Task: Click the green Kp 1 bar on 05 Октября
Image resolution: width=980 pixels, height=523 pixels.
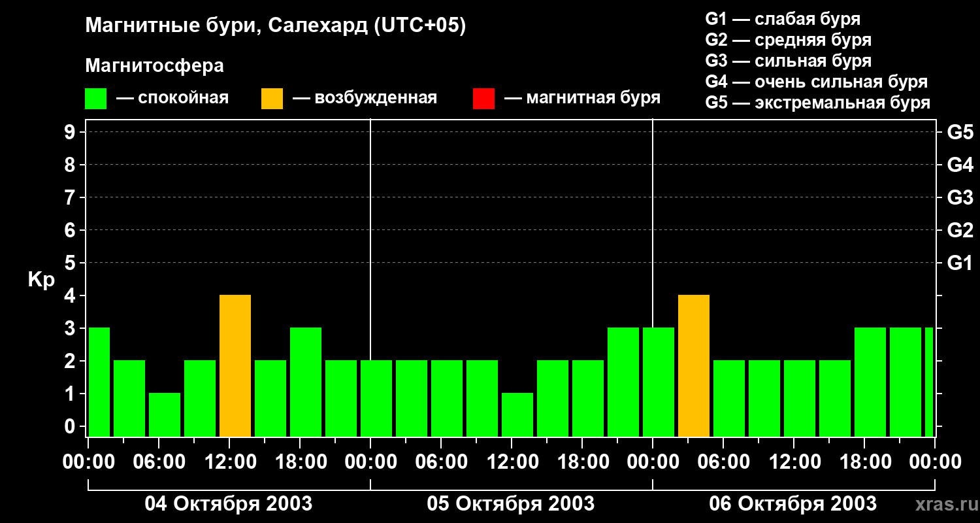Action: (517, 414)
